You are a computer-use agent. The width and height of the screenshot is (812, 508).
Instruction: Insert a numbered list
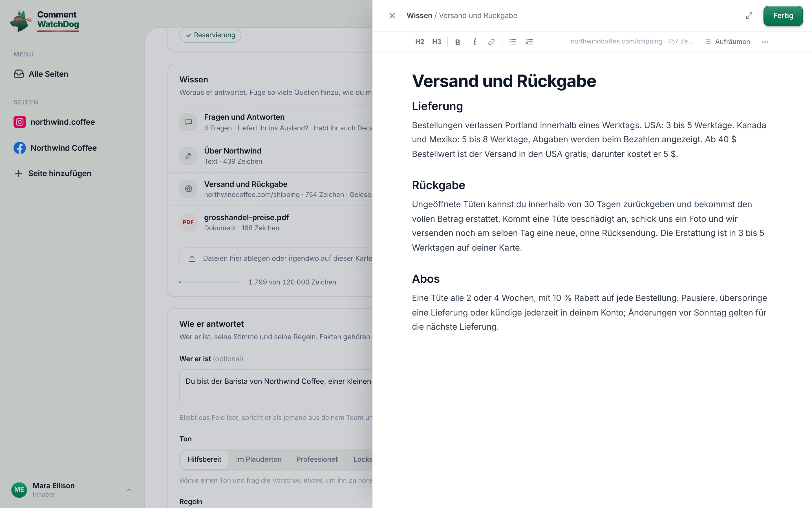[x=529, y=42]
